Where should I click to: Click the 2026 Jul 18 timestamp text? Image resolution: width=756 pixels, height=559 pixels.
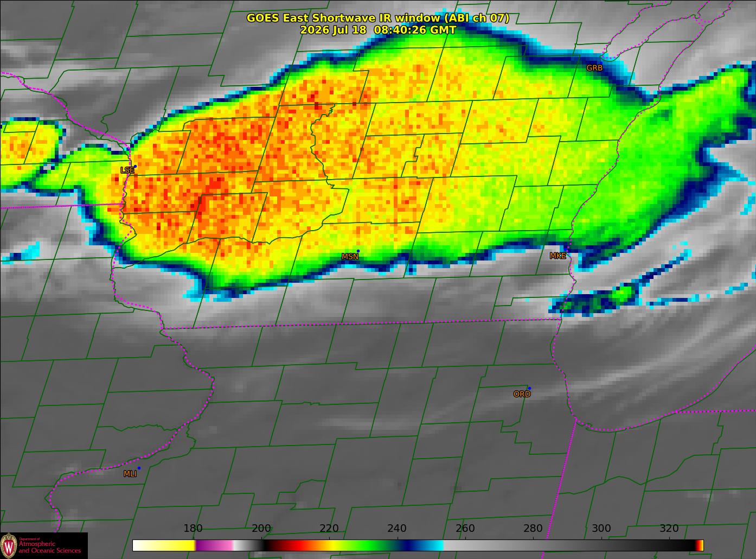(x=378, y=30)
